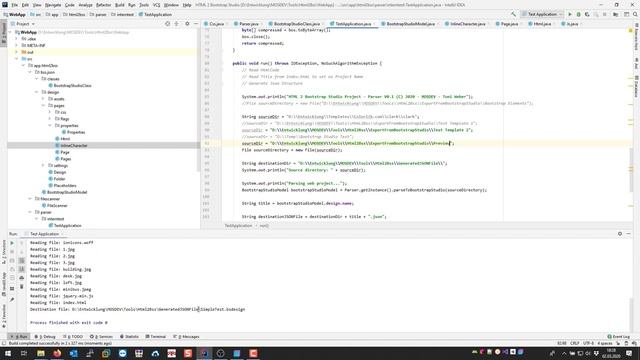Toggle soft-wrap in Run console
This screenshot has width=640, height=360.
(x=22, y=260)
